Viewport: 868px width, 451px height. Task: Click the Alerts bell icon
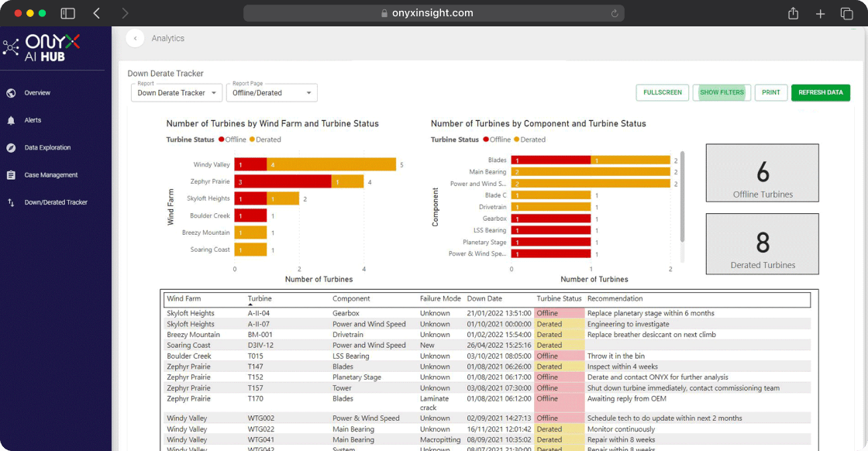(x=11, y=120)
